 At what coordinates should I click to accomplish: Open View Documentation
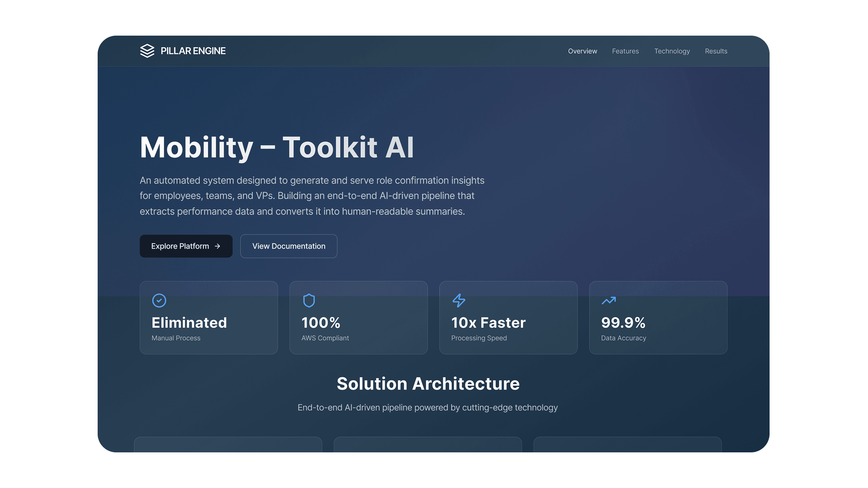pos(288,246)
